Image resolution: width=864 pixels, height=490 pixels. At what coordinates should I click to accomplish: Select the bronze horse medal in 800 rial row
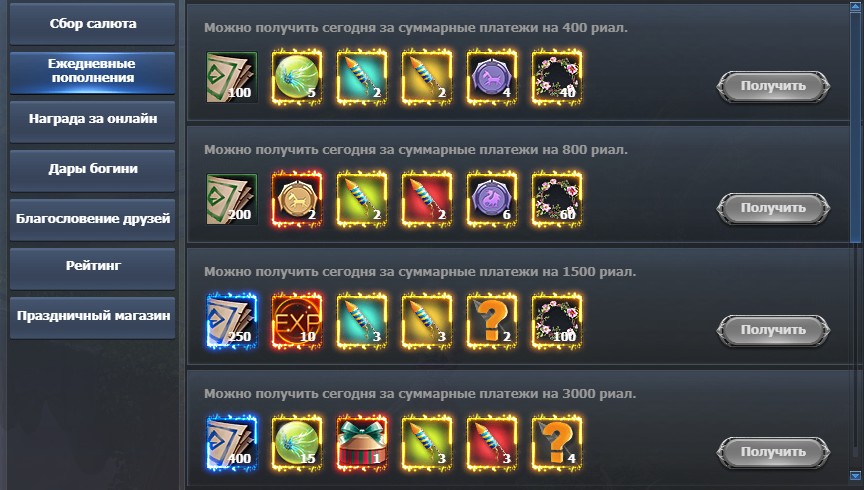[297, 199]
